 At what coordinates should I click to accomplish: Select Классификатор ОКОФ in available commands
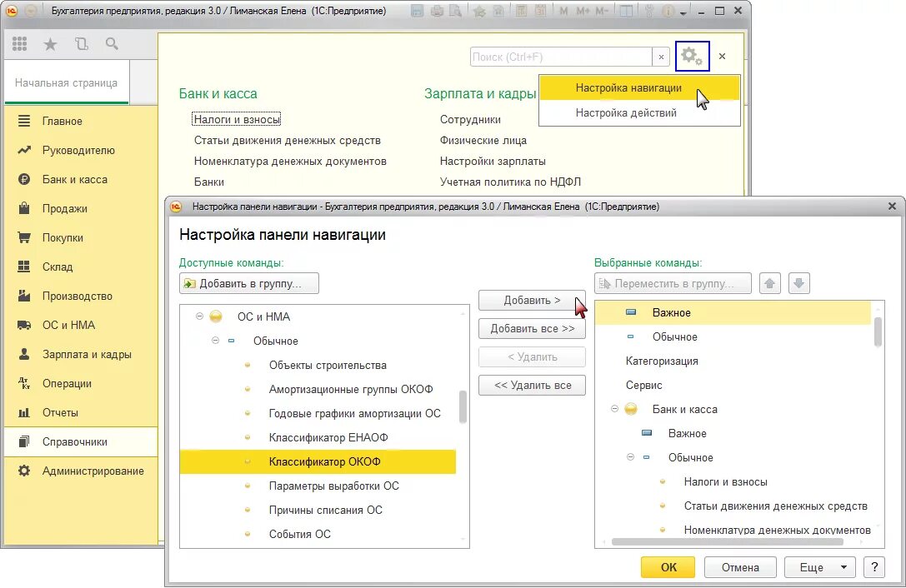(318, 461)
